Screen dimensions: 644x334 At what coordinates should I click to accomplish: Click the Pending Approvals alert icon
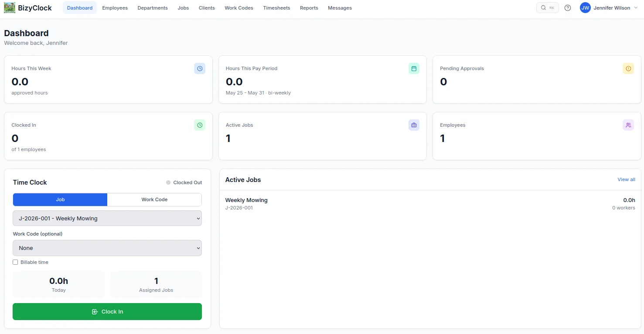coord(628,68)
